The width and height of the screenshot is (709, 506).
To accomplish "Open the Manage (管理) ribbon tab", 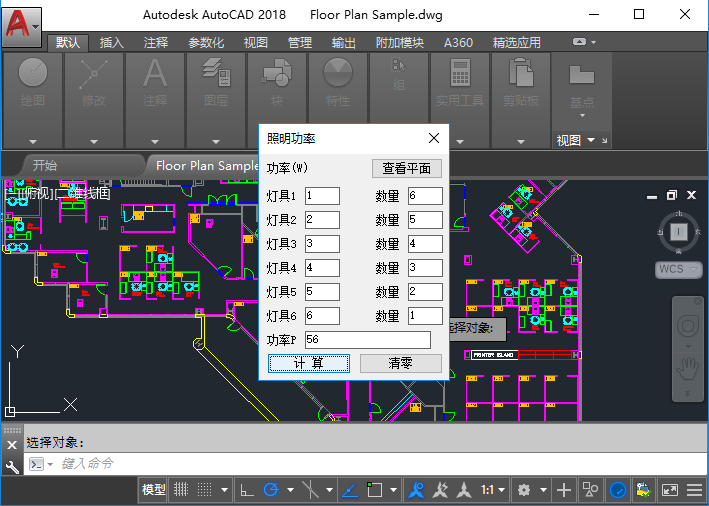I will coord(300,43).
